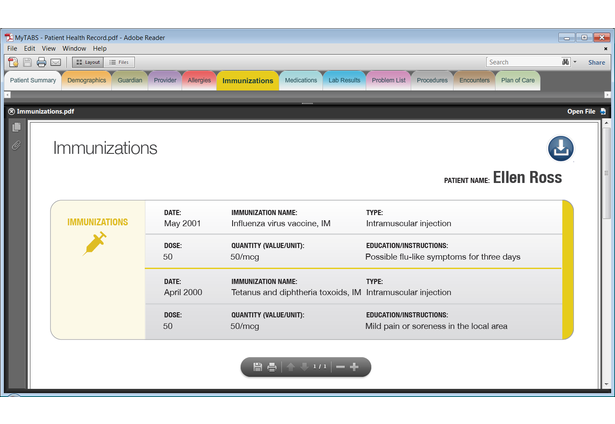Select the Allergies tab
The width and height of the screenshot is (615, 424).
(199, 80)
